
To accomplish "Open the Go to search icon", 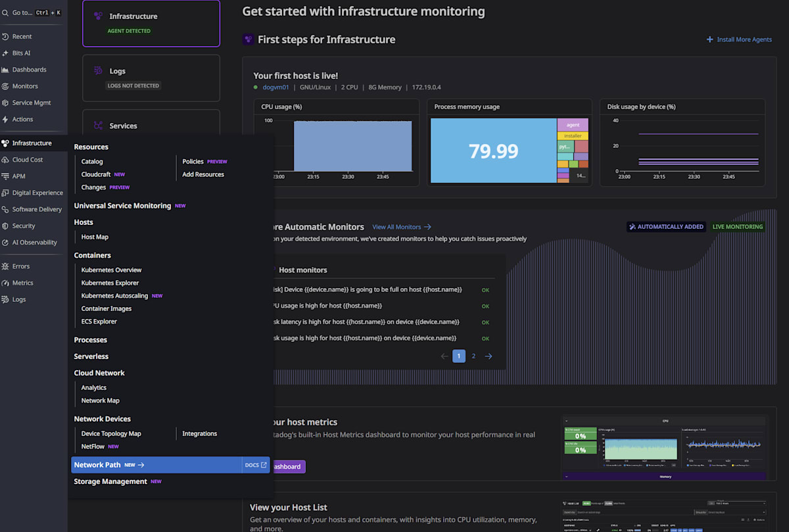I will (x=5, y=12).
